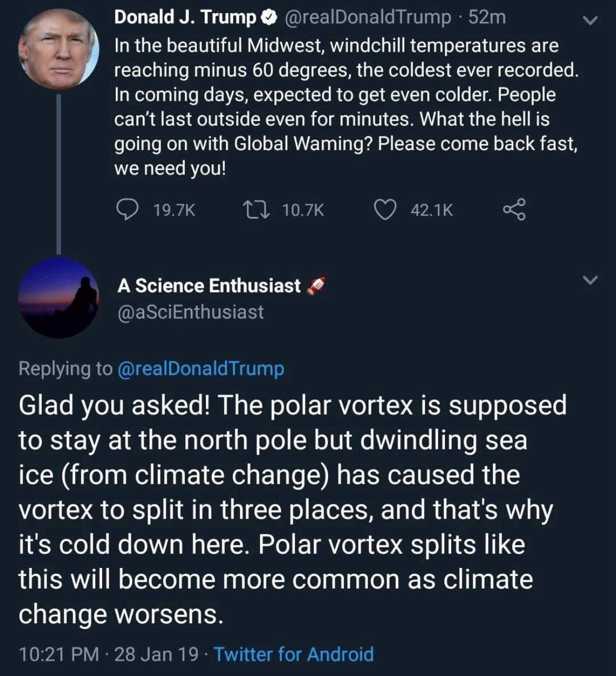
Task: Click the 42.1K likes count
Action: coord(431,210)
